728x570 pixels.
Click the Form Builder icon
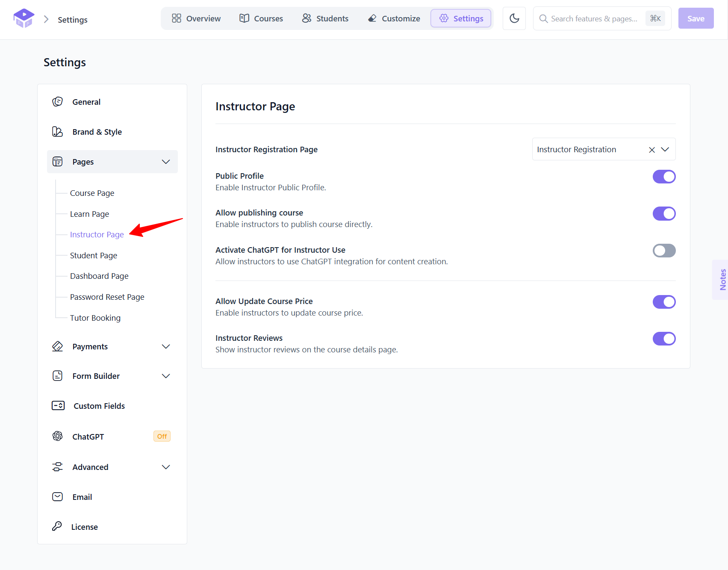57,376
